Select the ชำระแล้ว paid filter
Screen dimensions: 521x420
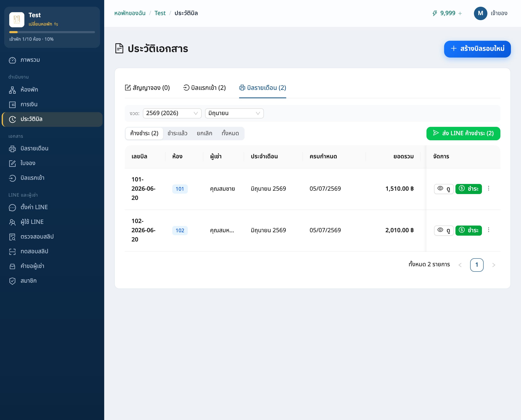[x=177, y=133]
